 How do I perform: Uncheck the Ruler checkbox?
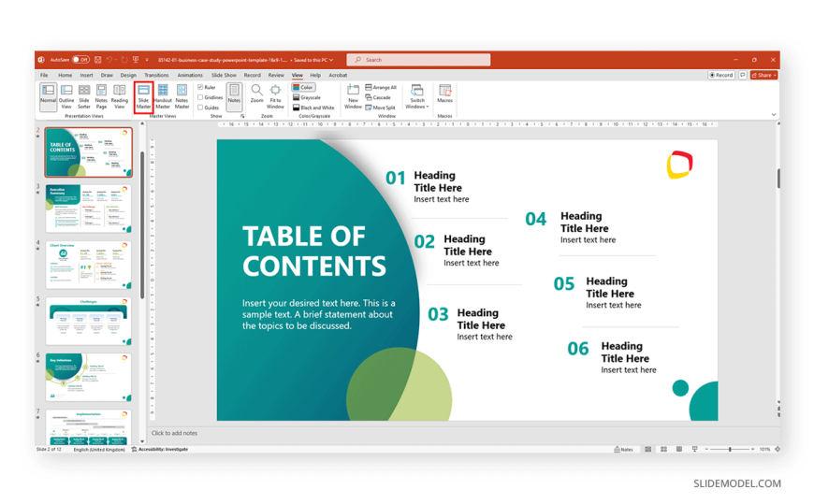[200, 87]
